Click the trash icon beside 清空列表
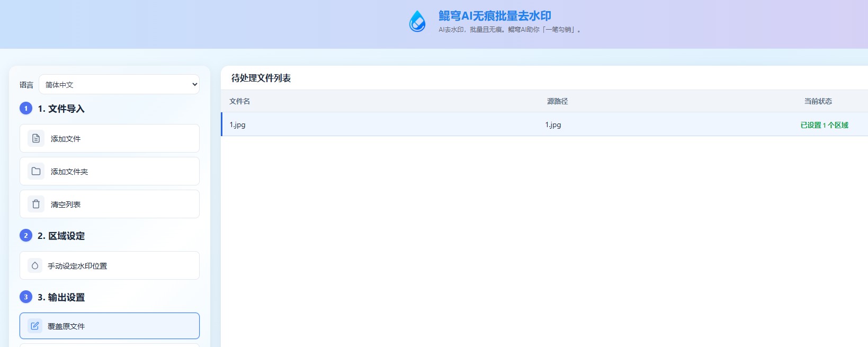The image size is (868, 347). [36, 204]
